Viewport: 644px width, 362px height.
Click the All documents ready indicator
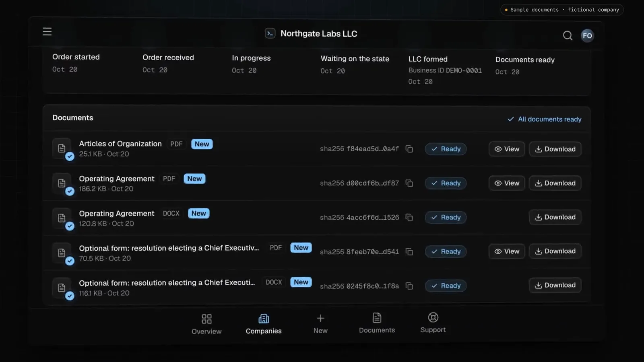(545, 119)
